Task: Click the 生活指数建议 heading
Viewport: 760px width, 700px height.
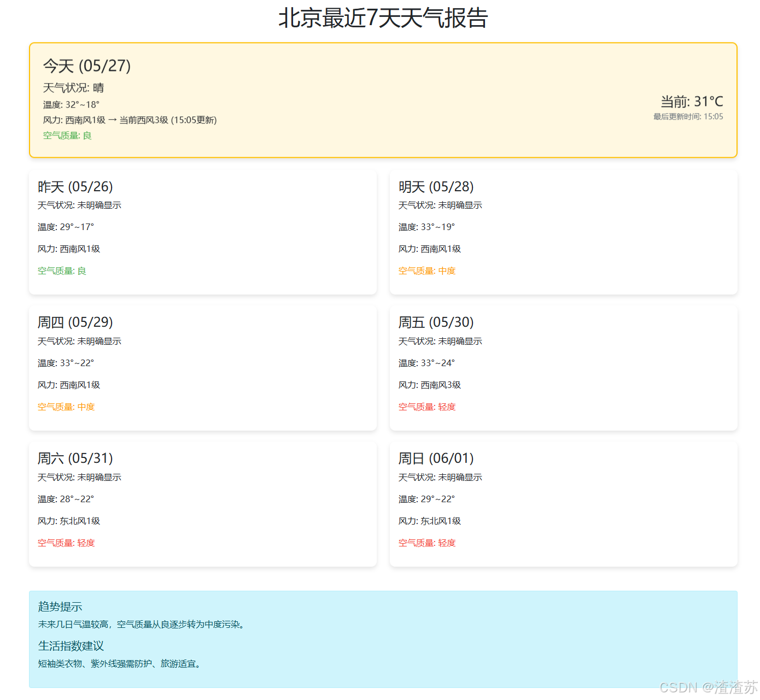Action: coord(71,646)
